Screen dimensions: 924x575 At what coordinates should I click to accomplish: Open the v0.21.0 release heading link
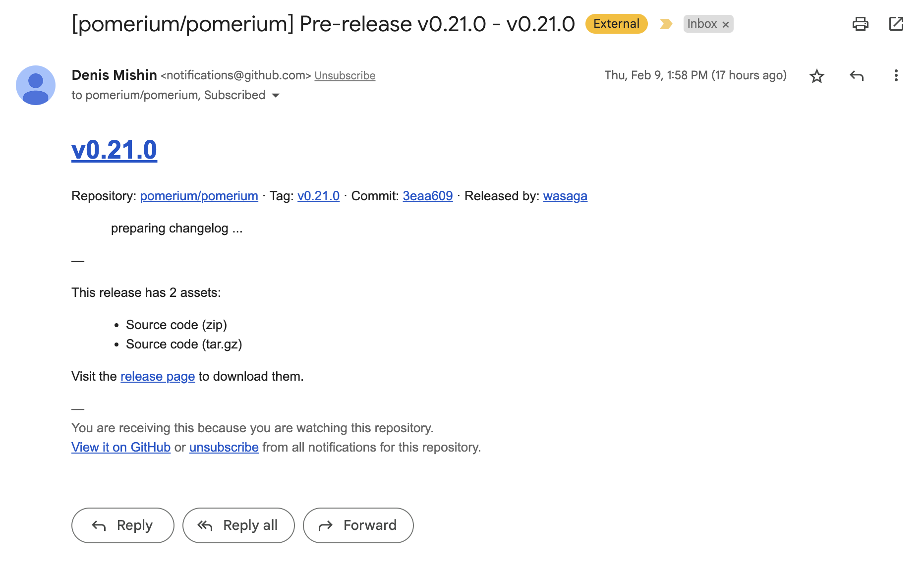(114, 149)
